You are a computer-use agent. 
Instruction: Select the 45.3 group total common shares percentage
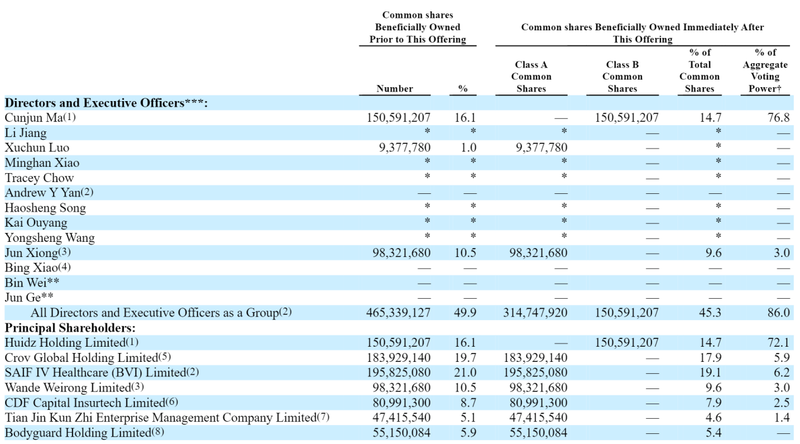710,313
